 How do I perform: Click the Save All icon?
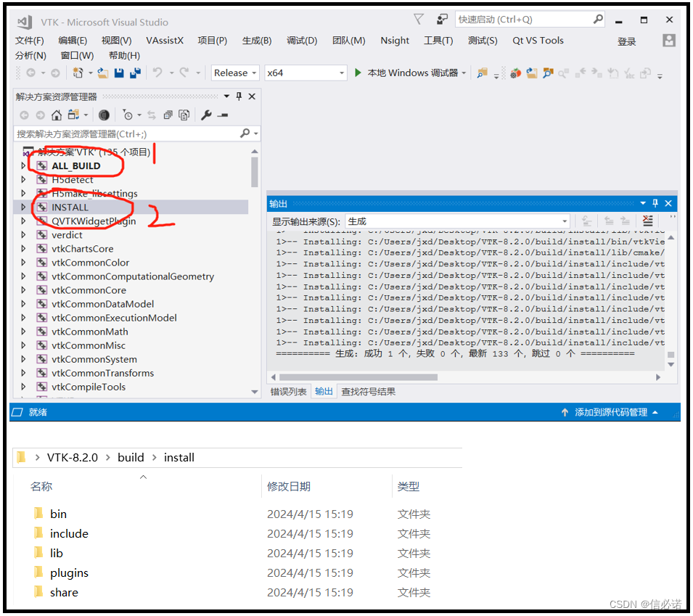point(135,73)
